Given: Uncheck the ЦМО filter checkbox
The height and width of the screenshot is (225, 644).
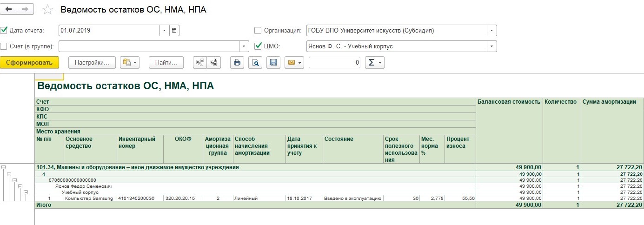Looking at the screenshot, I should [x=258, y=46].
